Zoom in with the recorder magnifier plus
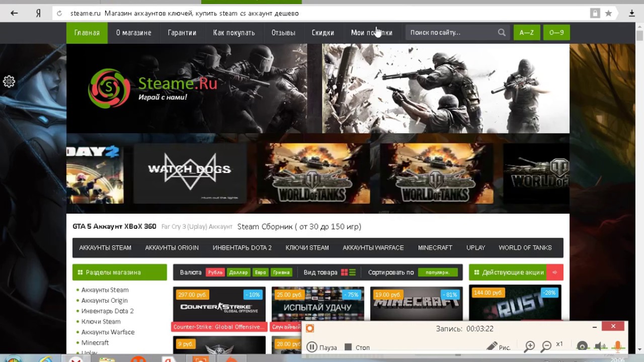Image resolution: width=644 pixels, height=362 pixels. coord(530,346)
